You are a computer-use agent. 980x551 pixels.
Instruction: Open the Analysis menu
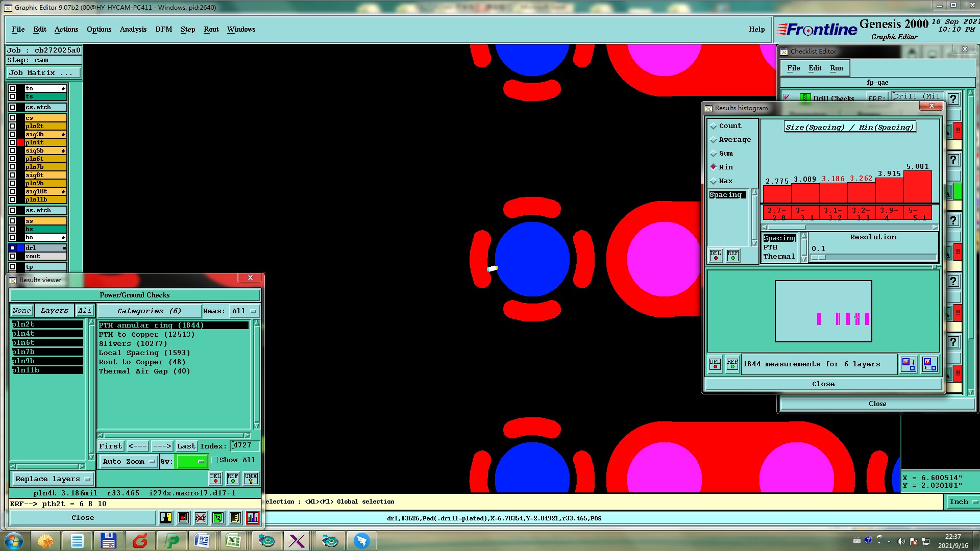click(133, 29)
